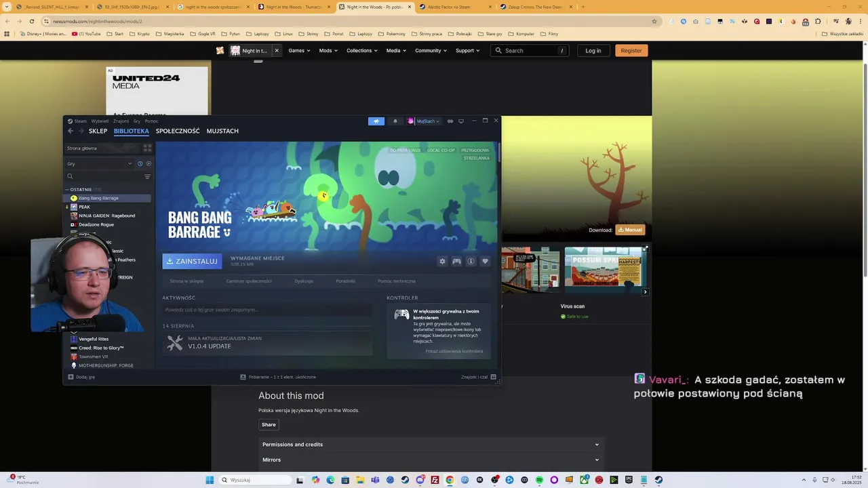
Task: Click Nexus Mods search box
Action: (x=530, y=50)
